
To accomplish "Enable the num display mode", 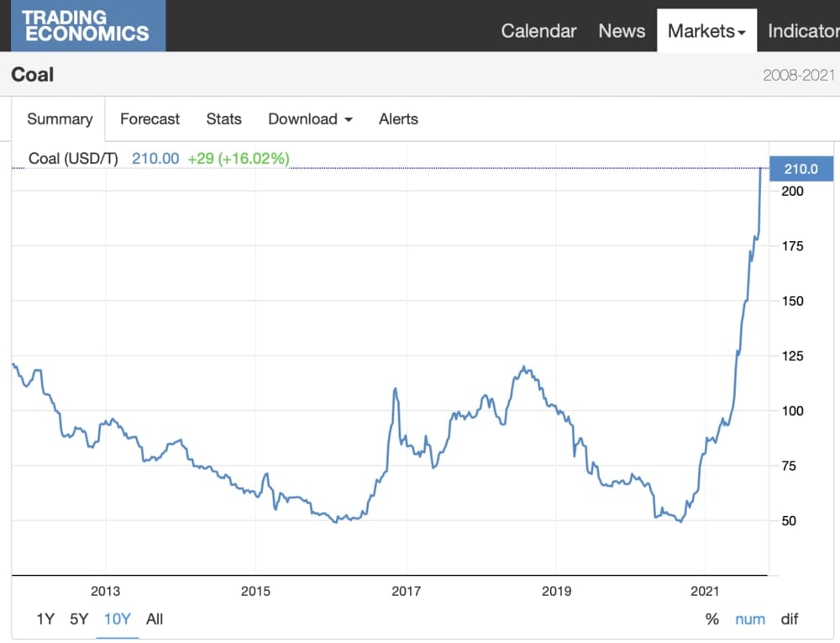I will point(750,619).
